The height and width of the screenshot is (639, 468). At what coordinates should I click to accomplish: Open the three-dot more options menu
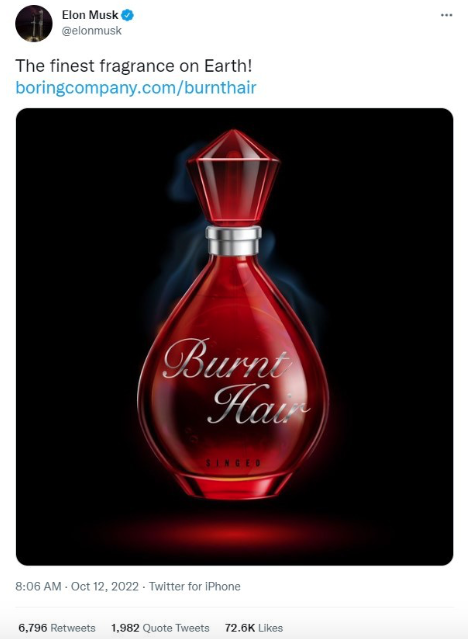(446, 15)
